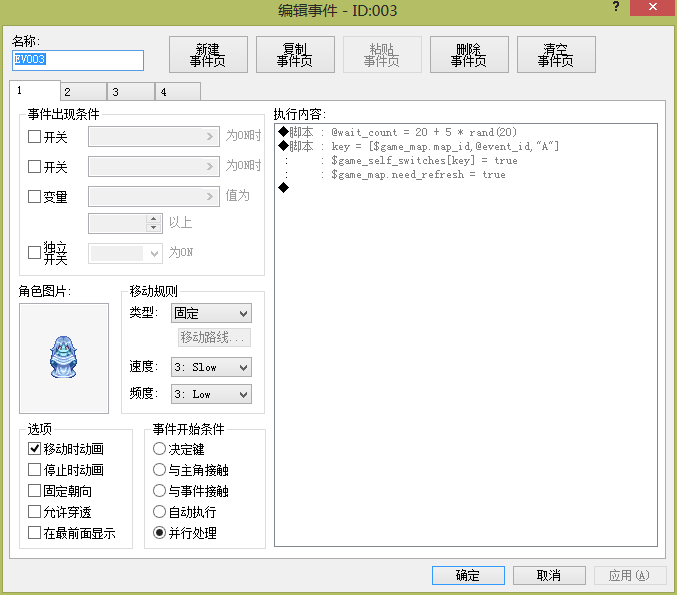The height and width of the screenshot is (595, 677).
Task: Enable the first 开关 condition checkbox
Action: coord(34,137)
